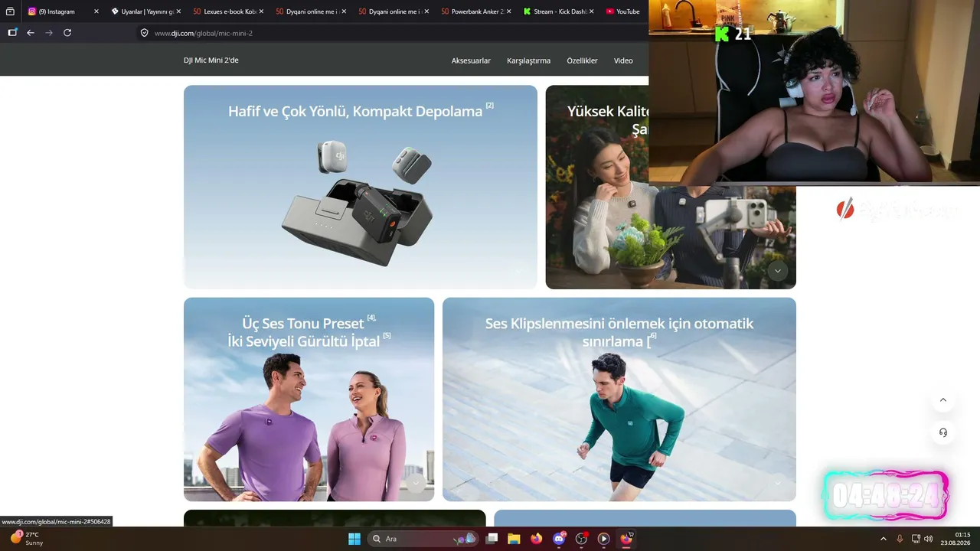Open the Hafif ve Çok Yönlü storage card
Image resolution: width=980 pixels, height=551 pixels.
click(x=361, y=187)
